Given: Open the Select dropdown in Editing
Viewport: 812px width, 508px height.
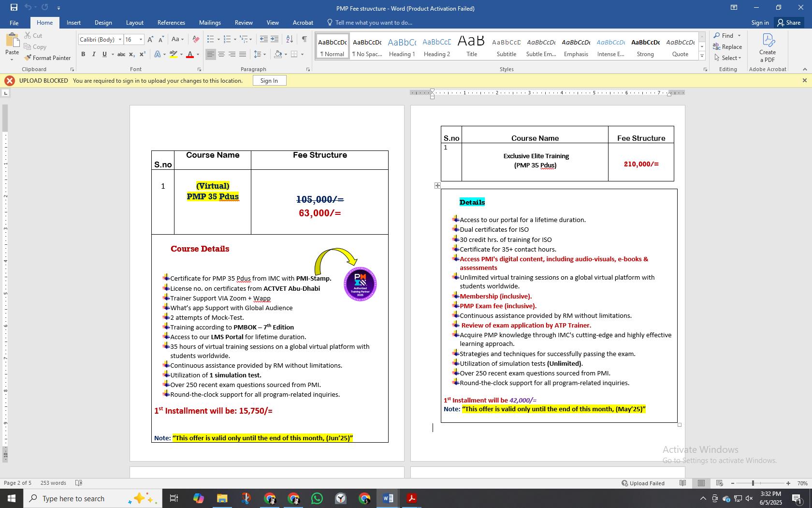Looking at the screenshot, I should (727, 58).
